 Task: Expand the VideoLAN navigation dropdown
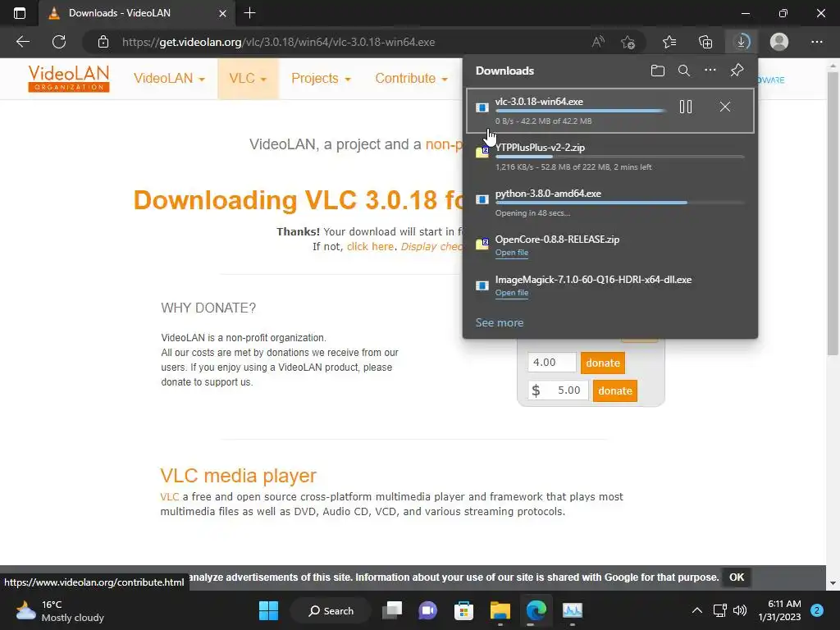[x=169, y=78]
